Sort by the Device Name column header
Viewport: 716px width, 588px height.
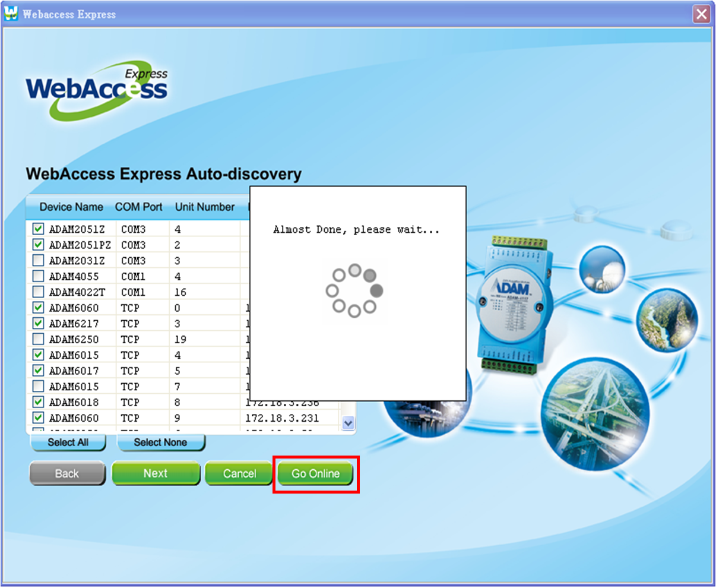pos(71,207)
